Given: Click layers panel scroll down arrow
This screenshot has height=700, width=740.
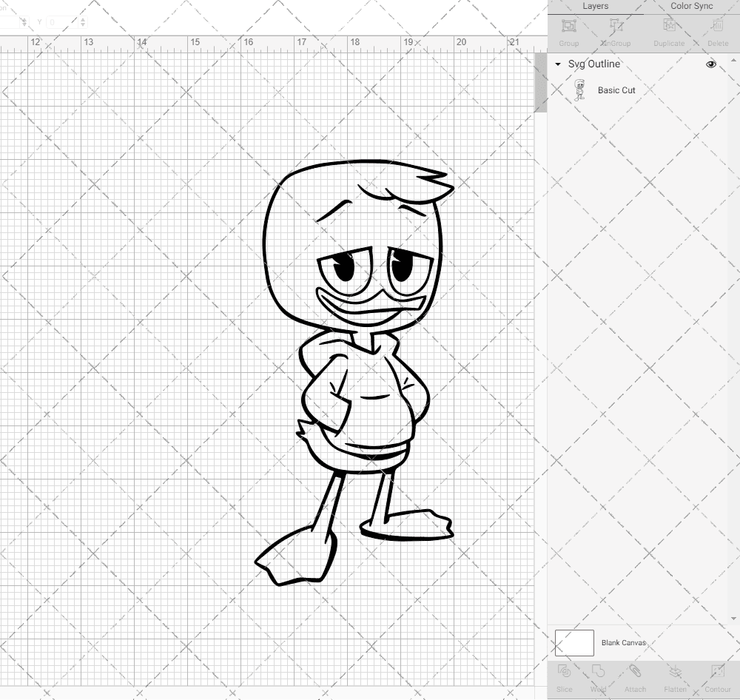Looking at the screenshot, I should (733, 619).
